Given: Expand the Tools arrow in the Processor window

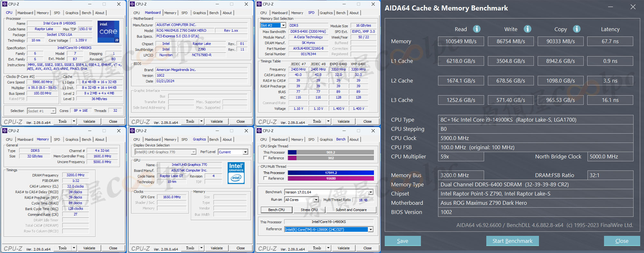Looking at the screenshot, I should 74,122.
